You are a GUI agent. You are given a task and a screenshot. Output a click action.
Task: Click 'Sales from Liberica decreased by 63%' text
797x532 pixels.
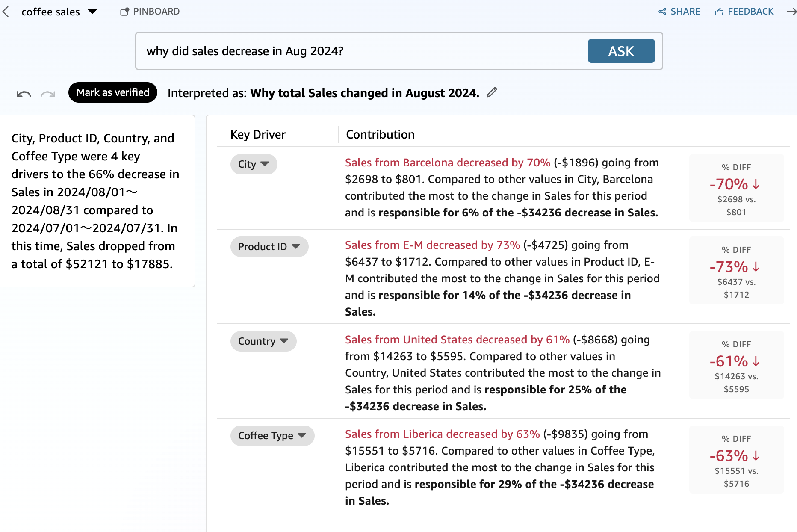(x=442, y=434)
